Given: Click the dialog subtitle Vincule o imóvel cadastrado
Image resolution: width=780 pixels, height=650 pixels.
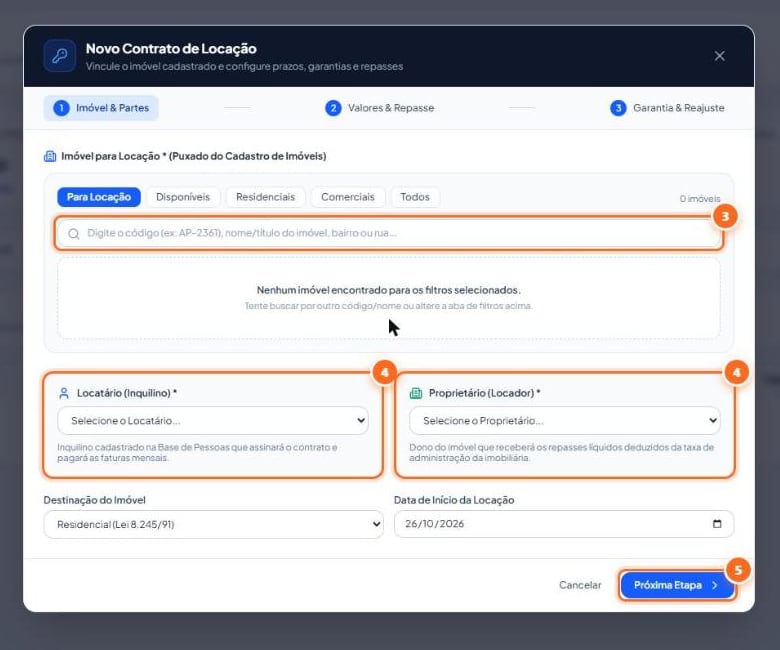Looking at the screenshot, I should click(244, 67).
